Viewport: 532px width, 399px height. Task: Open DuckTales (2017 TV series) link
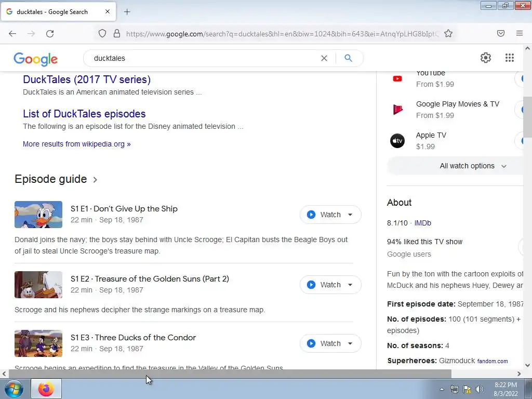click(x=87, y=79)
